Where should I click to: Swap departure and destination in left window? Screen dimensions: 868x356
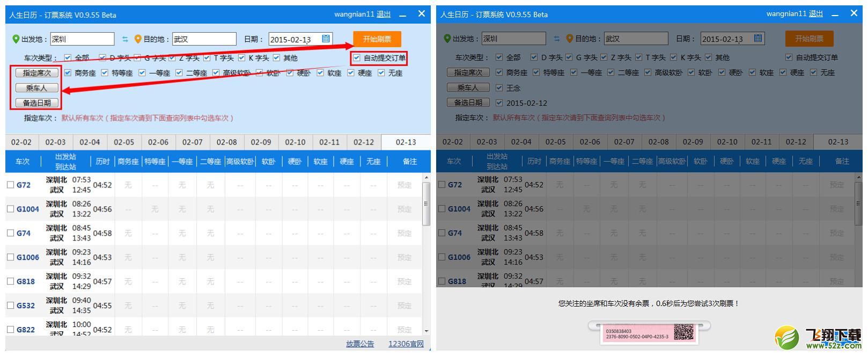pyautogui.click(x=124, y=39)
